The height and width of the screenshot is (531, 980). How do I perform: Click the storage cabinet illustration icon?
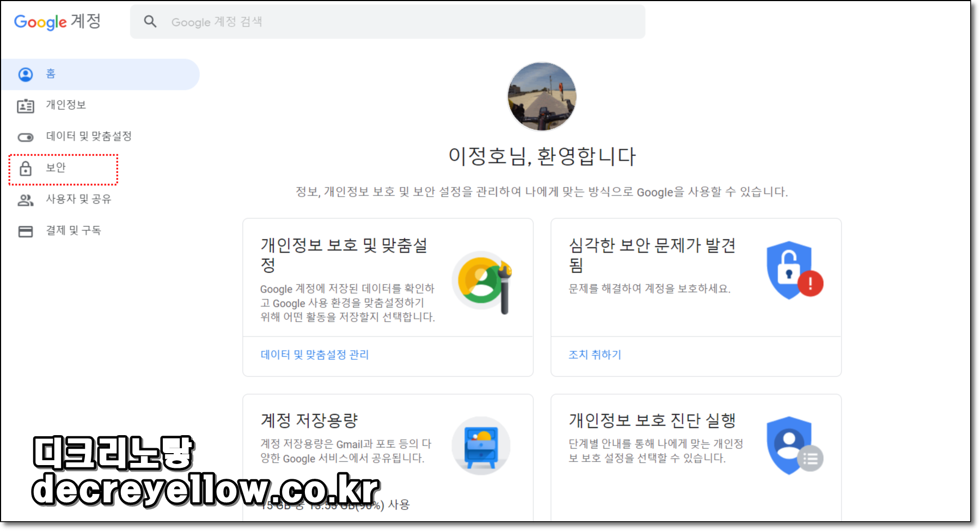pos(481,445)
